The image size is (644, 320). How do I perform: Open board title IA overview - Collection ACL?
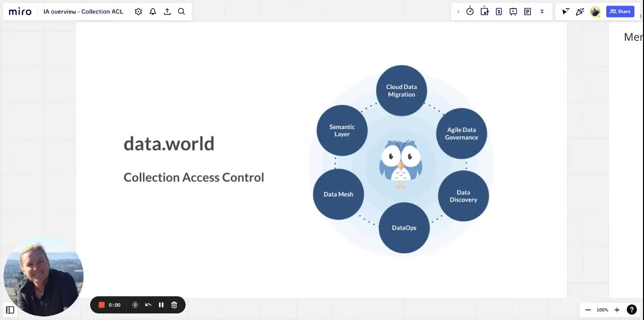point(83,12)
